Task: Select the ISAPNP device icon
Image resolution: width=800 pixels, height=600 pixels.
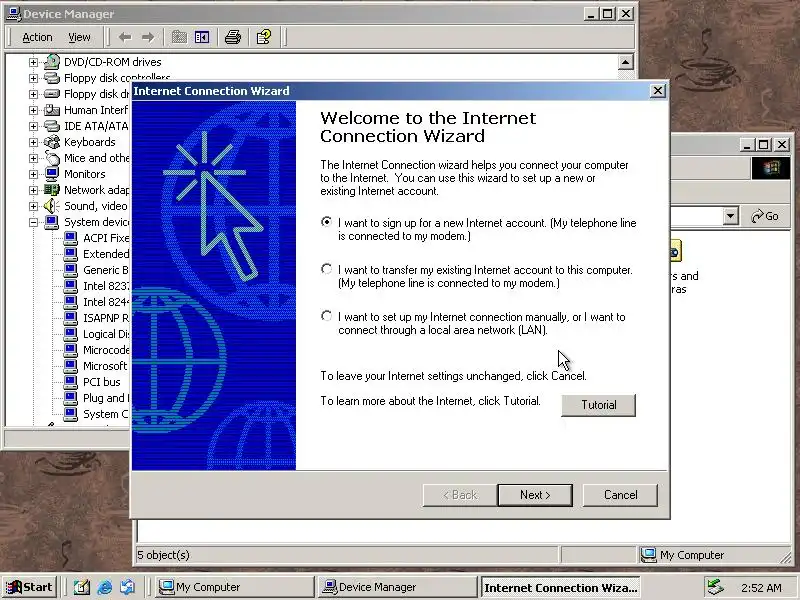Action: click(x=70, y=318)
